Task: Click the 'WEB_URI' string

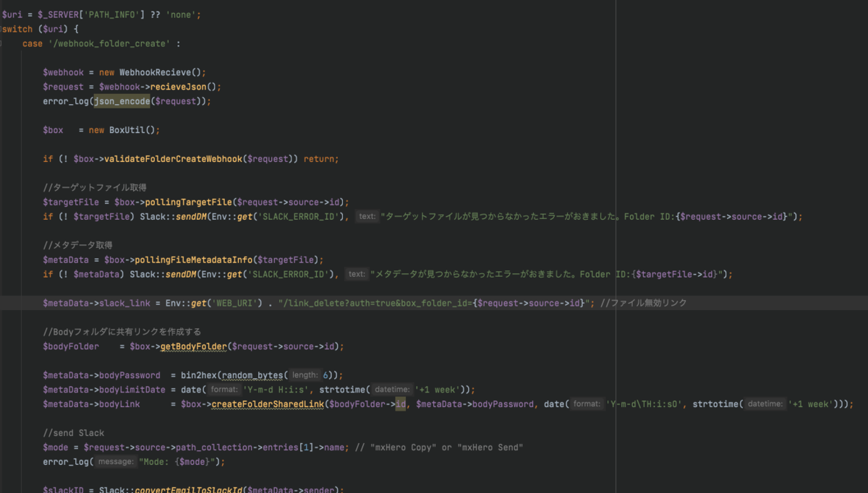Action: point(236,303)
